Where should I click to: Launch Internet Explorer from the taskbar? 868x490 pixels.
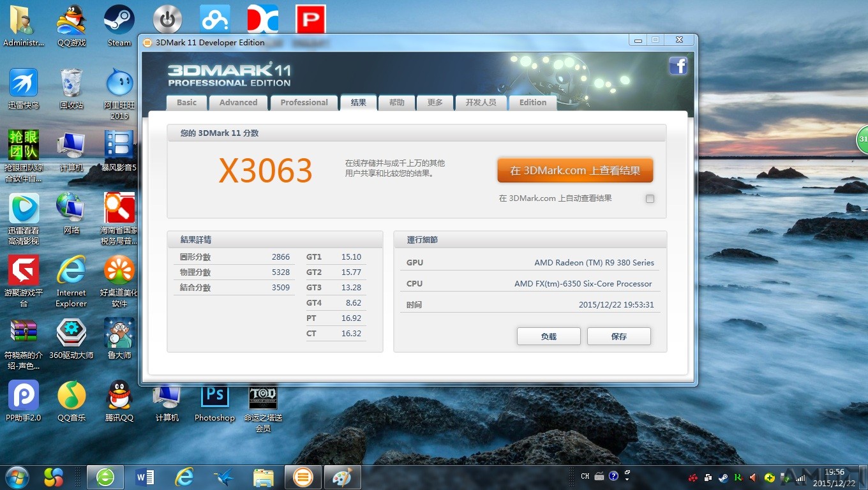184,477
